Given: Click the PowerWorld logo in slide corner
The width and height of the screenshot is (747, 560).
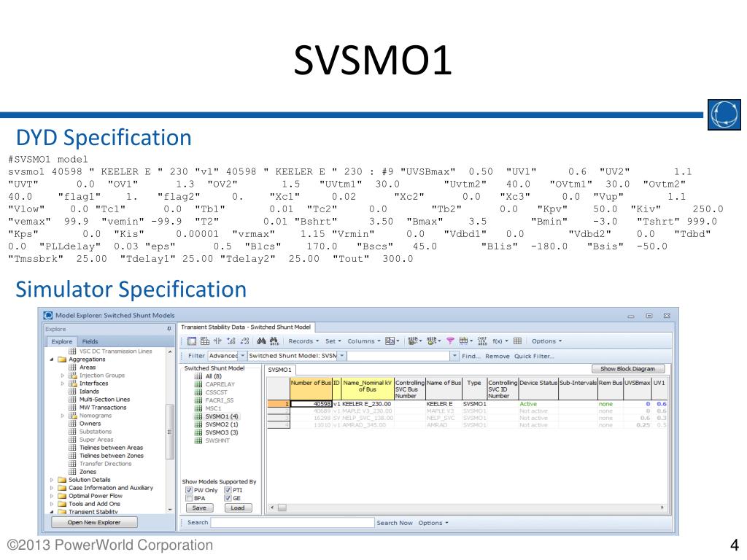Looking at the screenshot, I should coord(724,114).
